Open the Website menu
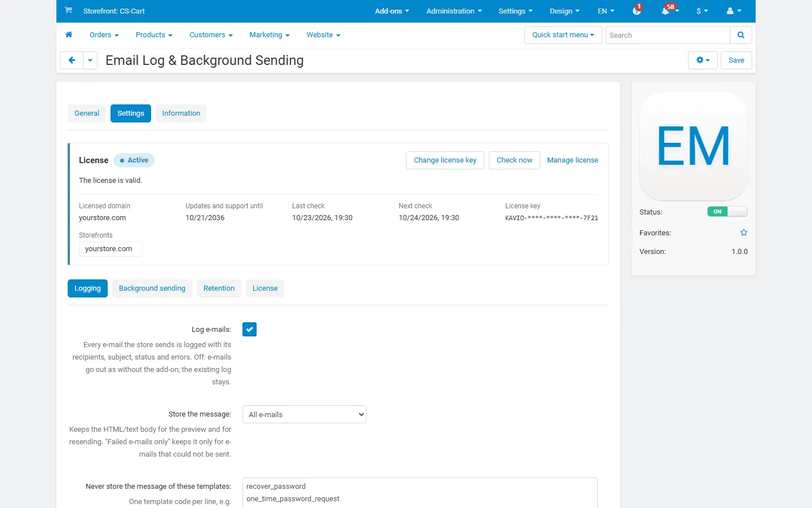The height and width of the screenshot is (508, 812). coord(324,35)
